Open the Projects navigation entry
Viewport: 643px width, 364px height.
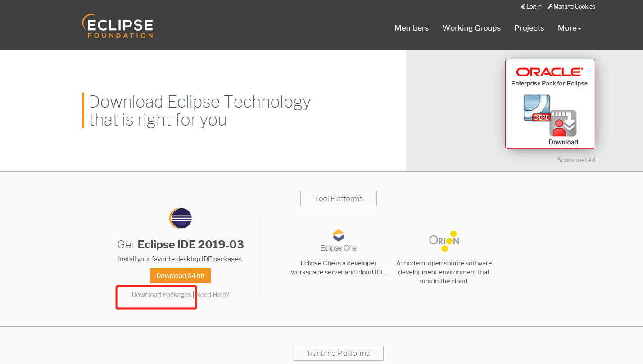pyautogui.click(x=529, y=28)
